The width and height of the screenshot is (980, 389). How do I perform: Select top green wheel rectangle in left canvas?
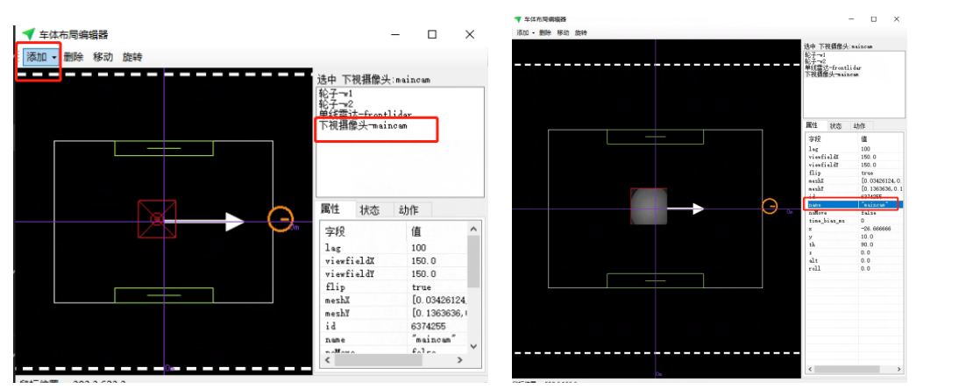click(x=163, y=148)
